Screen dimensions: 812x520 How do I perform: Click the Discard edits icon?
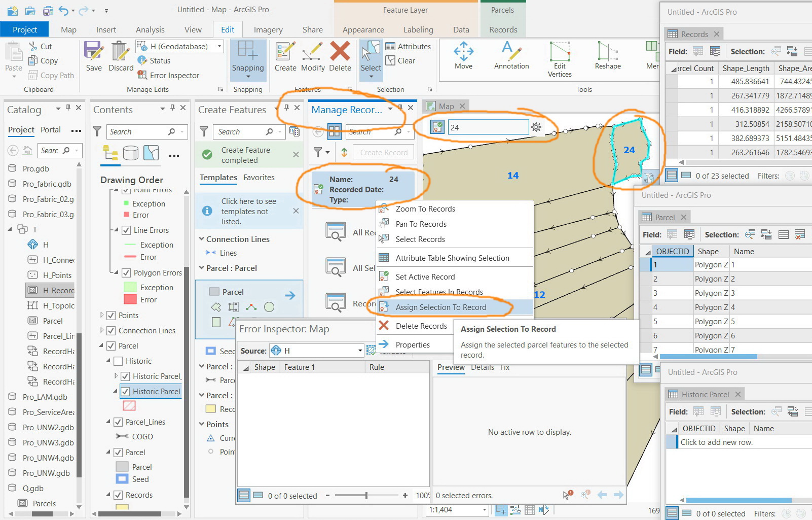(x=121, y=51)
